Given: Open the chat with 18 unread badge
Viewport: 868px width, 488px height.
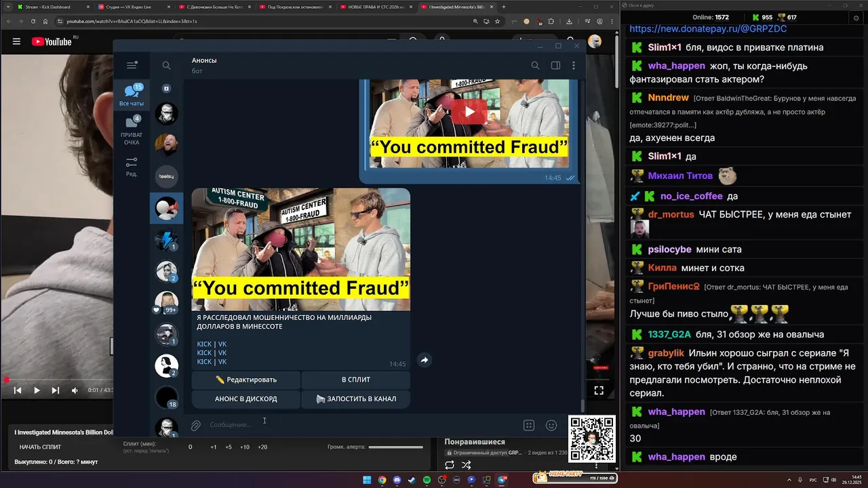Looking at the screenshot, I should [166, 397].
